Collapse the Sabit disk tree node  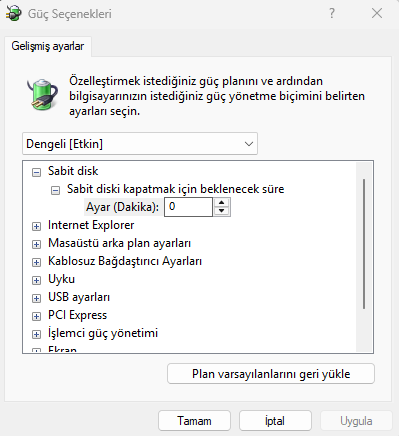36,172
